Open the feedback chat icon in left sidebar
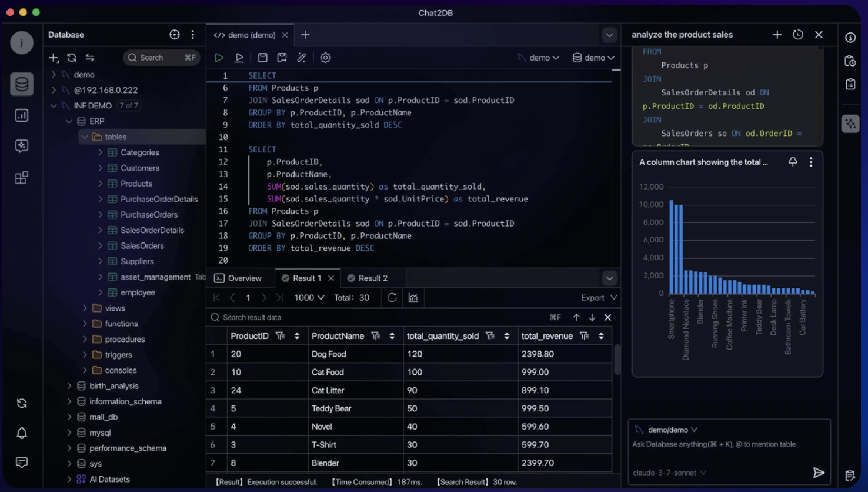868x492 pixels. [22, 463]
